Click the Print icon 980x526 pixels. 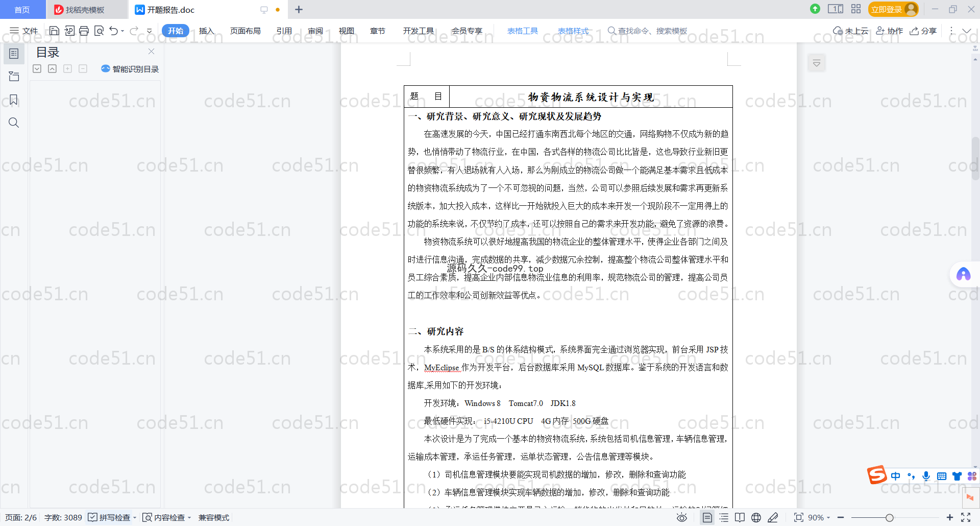pyautogui.click(x=84, y=31)
